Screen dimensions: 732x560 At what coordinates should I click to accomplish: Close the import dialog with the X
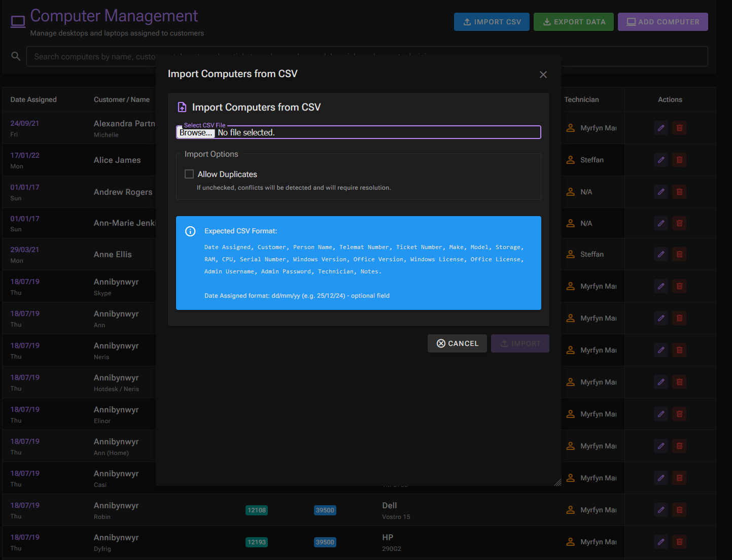543,75
